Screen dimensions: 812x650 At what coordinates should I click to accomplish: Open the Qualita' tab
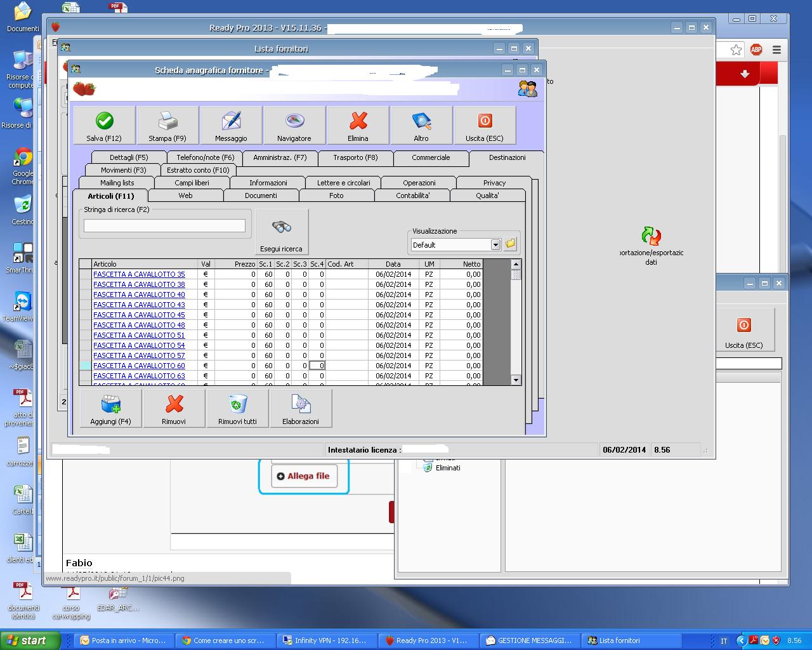tap(487, 196)
